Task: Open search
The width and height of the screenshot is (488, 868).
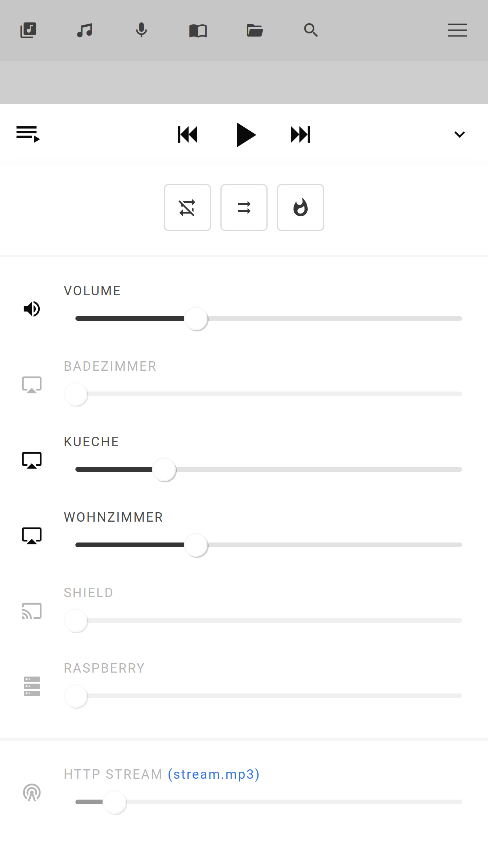Action: pos(311,30)
